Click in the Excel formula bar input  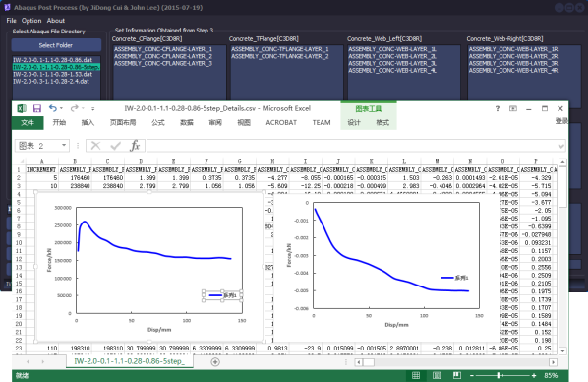click(x=352, y=146)
